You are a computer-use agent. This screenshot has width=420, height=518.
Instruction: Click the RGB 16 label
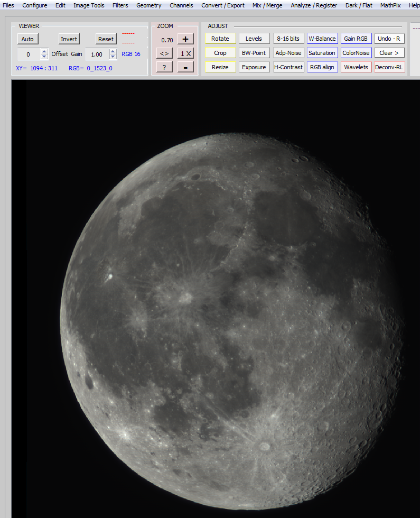coord(131,54)
